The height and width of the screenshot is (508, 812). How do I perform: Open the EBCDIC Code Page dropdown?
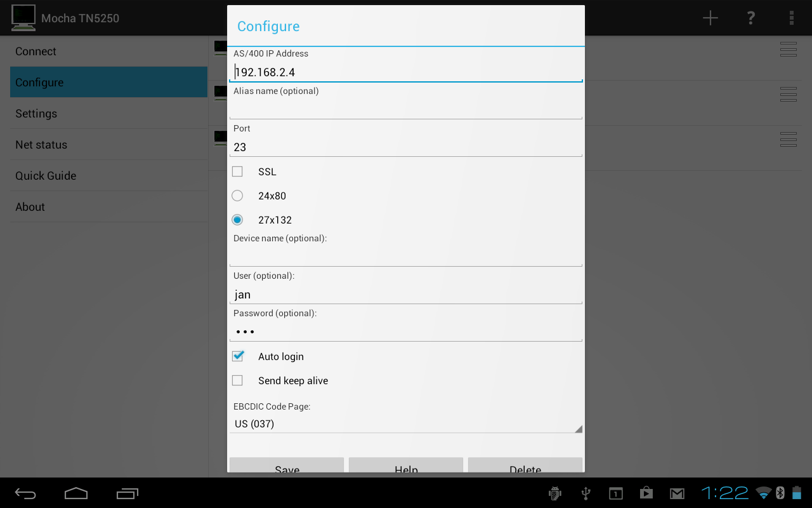point(406,424)
